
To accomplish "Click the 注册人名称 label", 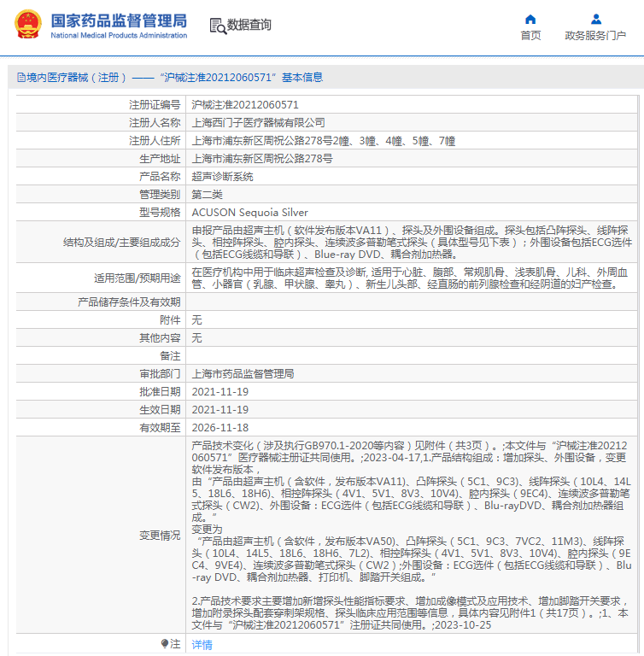I will [x=155, y=123].
